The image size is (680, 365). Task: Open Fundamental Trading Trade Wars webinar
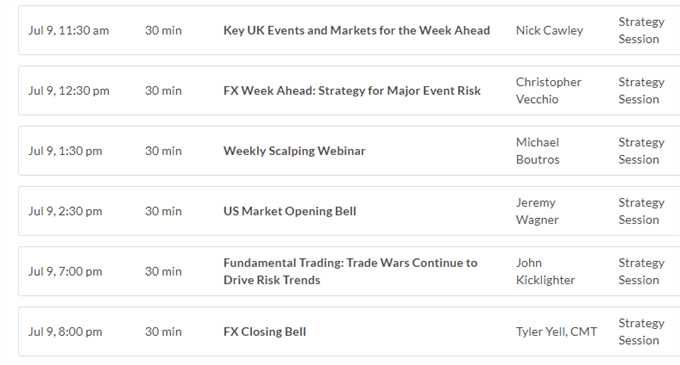pos(350,271)
